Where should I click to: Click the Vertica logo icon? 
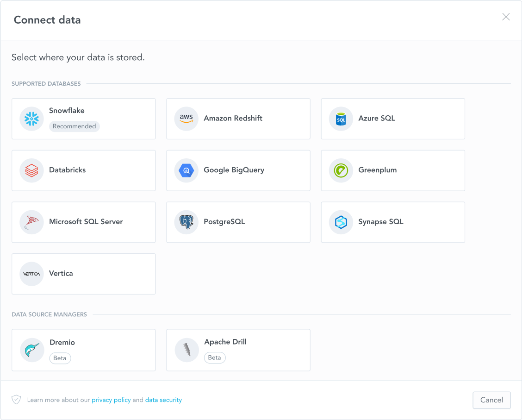[x=31, y=274]
